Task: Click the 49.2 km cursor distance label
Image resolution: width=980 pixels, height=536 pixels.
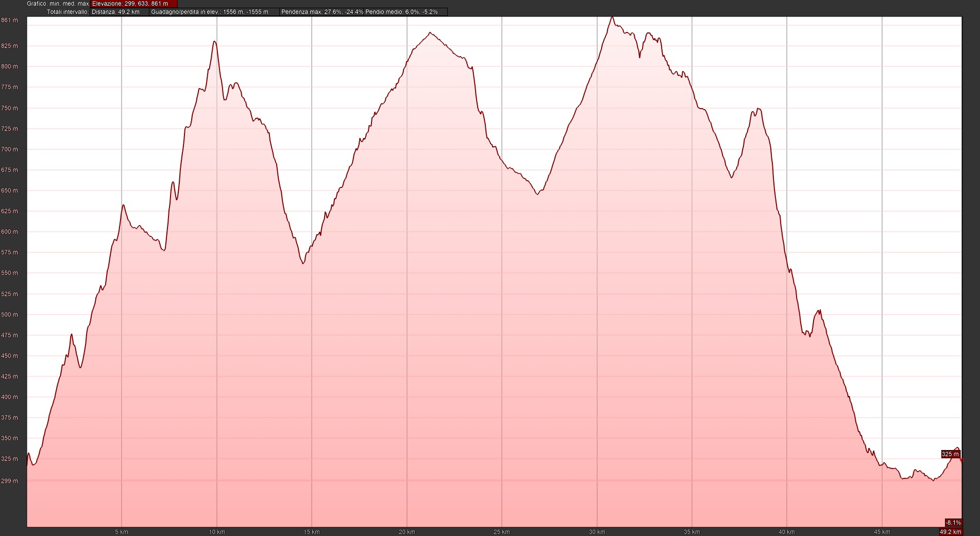Action: click(951, 532)
